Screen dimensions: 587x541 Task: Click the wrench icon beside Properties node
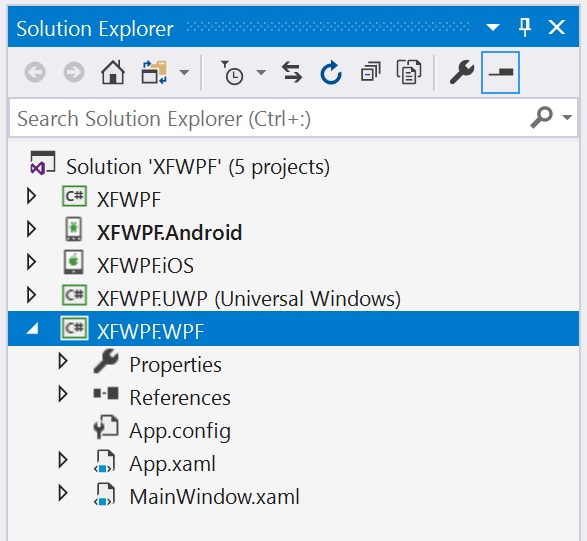click(x=106, y=361)
